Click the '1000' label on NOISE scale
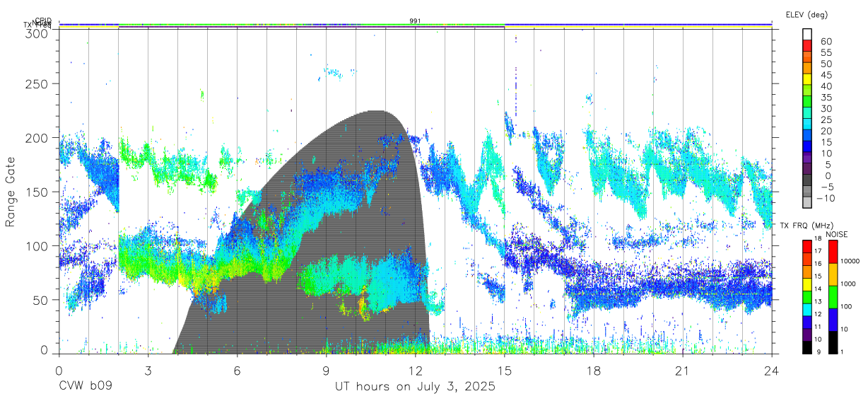Viewport: 868px width, 401px height. click(848, 284)
